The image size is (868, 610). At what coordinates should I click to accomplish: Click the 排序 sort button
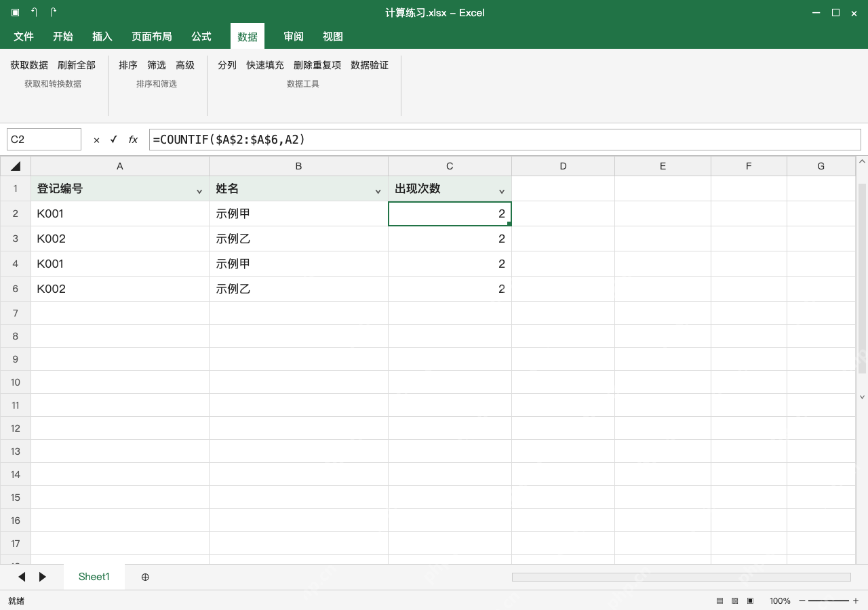pos(128,65)
